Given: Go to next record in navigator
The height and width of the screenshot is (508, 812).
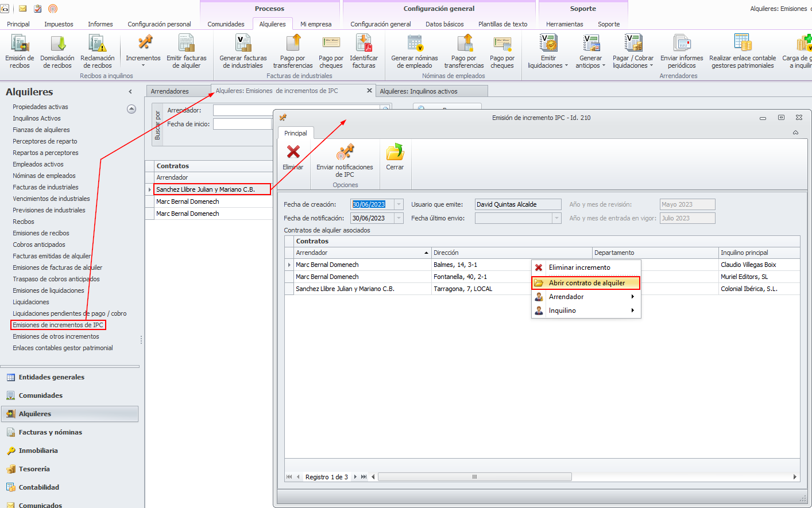Looking at the screenshot, I should click(355, 477).
